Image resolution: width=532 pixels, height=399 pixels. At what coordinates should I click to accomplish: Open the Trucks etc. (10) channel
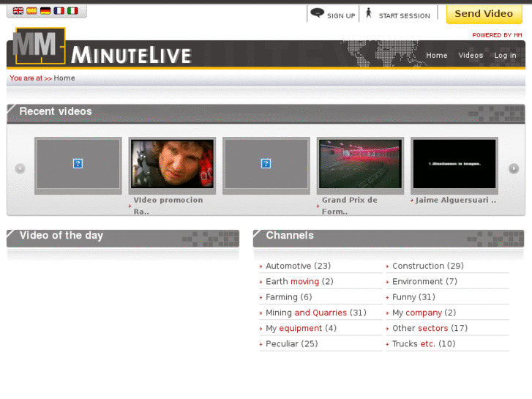(424, 344)
